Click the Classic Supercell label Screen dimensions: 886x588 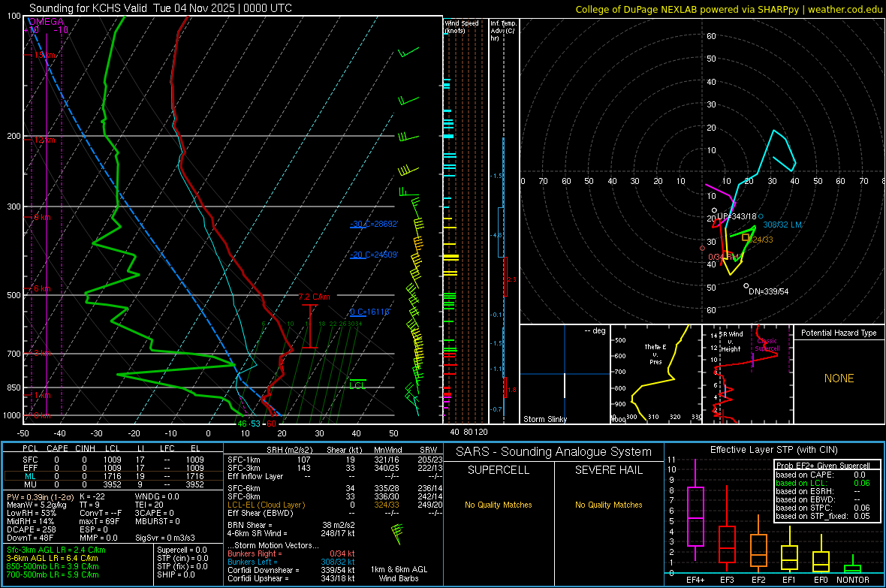(x=767, y=345)
